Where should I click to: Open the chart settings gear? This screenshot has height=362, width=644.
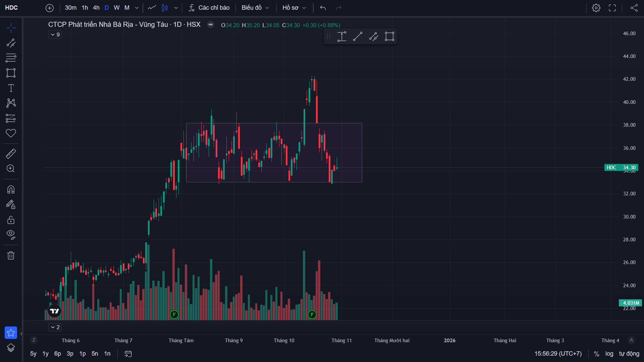[596, 8]
